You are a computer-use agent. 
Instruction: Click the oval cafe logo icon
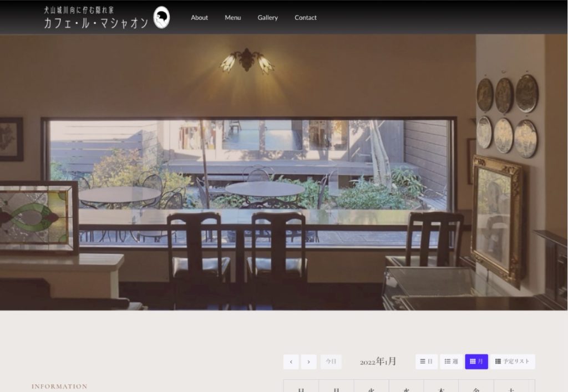161,18
